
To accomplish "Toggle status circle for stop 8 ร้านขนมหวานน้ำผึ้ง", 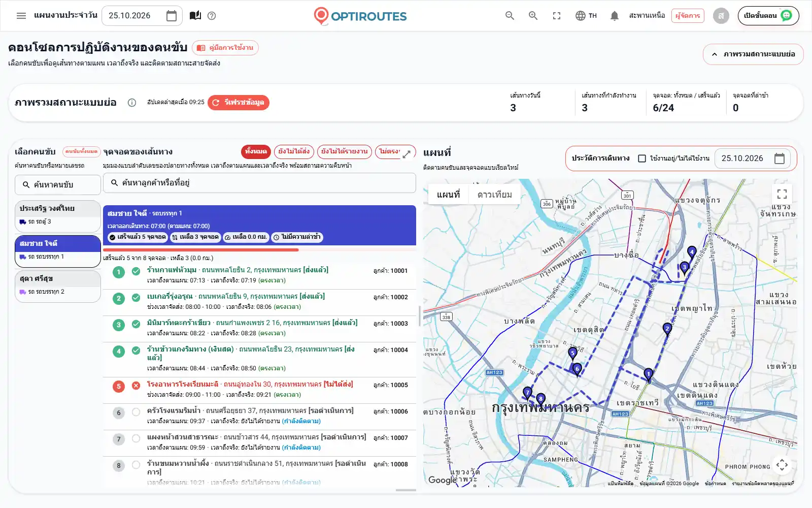I will [136, 465].
